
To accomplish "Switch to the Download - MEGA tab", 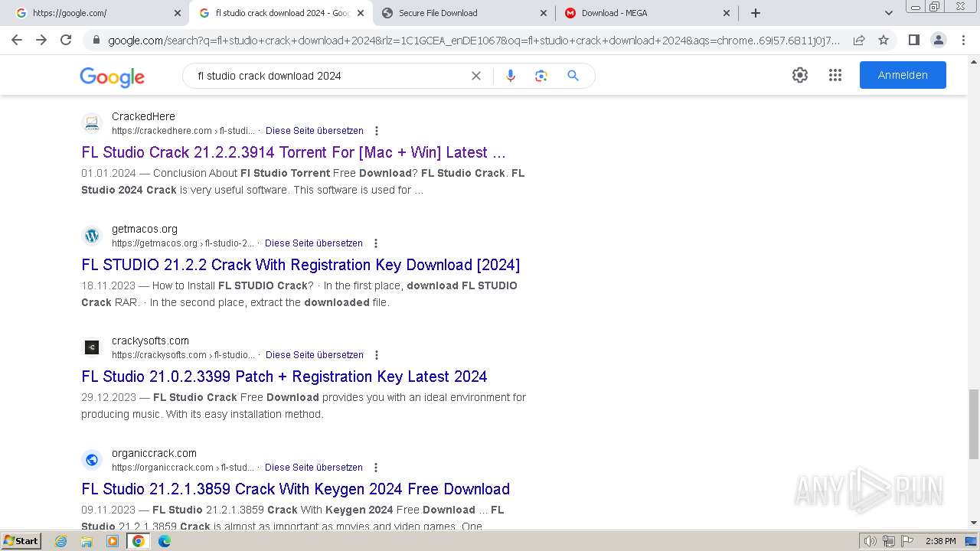I will 647,13.
